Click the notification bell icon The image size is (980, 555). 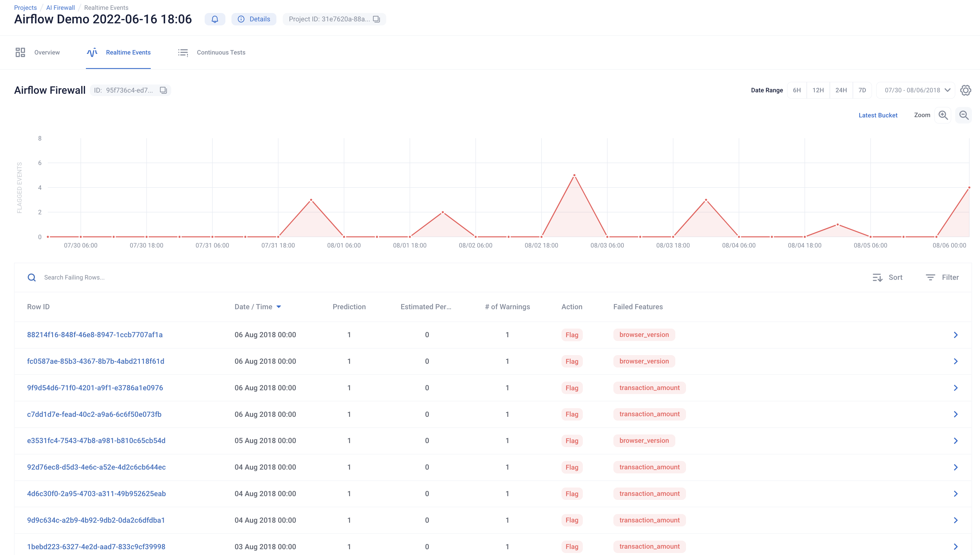coord(215,19)
